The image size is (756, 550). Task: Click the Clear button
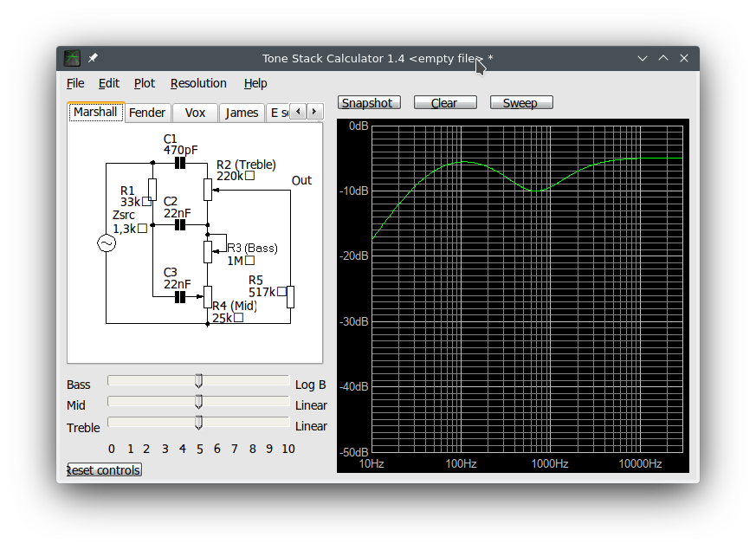445,103
